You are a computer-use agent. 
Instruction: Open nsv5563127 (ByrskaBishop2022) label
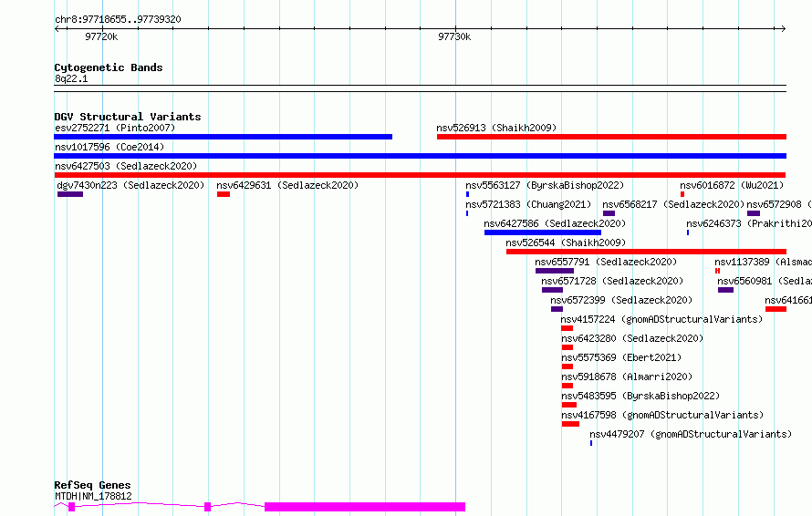[x=545, y=185]
